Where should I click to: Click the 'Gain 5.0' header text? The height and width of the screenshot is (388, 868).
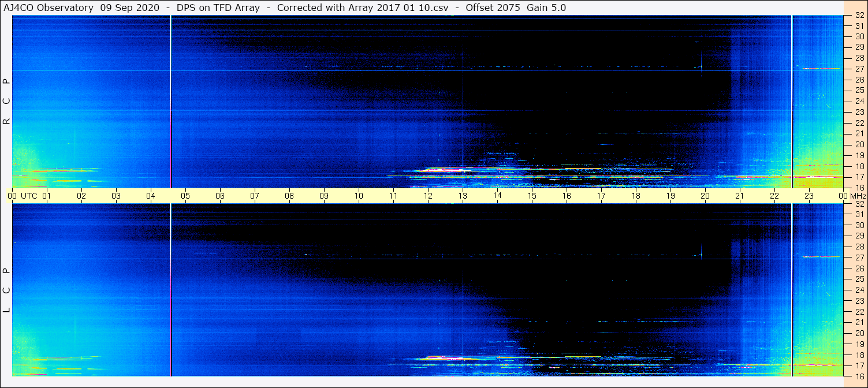point(546,8)
